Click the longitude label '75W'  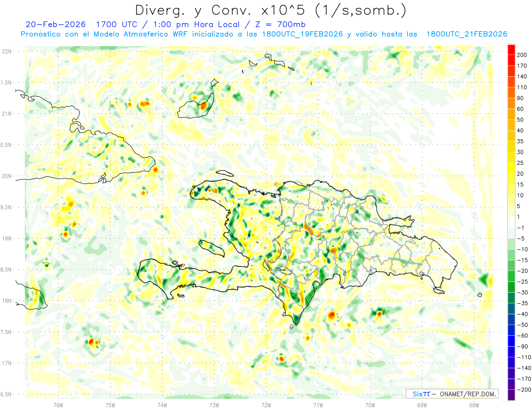pyautogui.click(x=110, y=405)
